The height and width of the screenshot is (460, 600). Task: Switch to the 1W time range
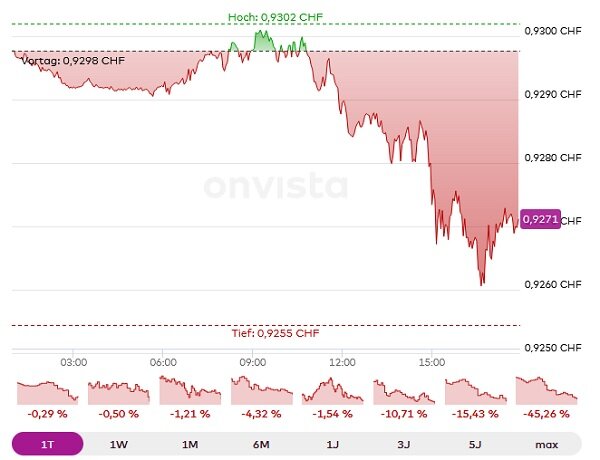(119, 443)
